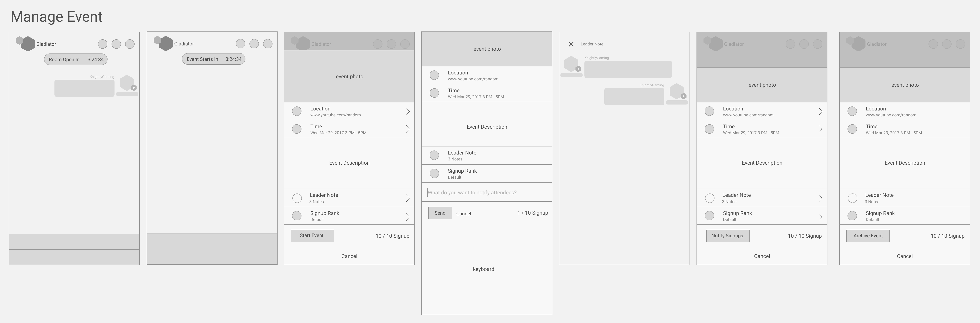Open the Signup Rank chevron in the Notify Signups screen
Screen dimensions: 980x323
click(820, 217)
